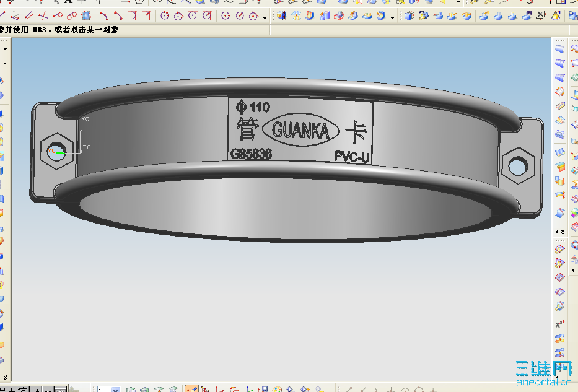
Task: Select the line-with-axes curve tool
Action: [15, 15]
